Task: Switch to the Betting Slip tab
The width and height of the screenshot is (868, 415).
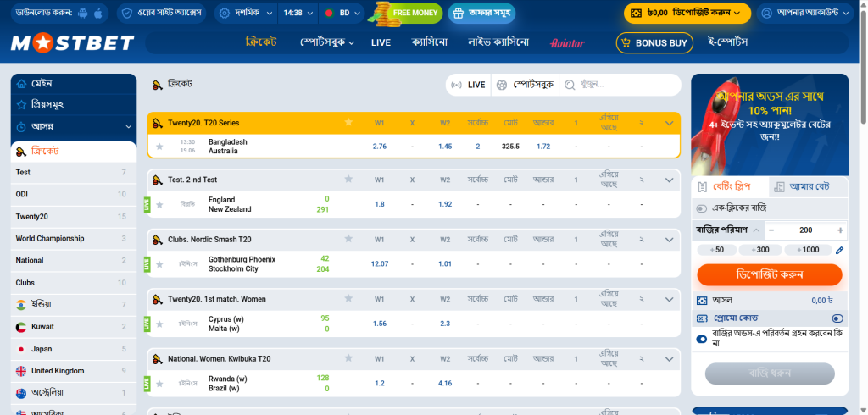Action: click(x=730, y=186)
